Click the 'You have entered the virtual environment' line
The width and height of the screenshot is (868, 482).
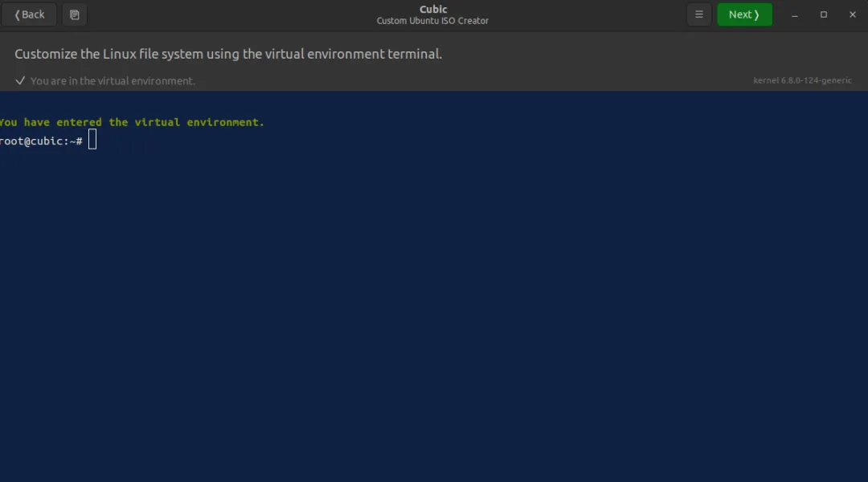(x=132, y=122)
